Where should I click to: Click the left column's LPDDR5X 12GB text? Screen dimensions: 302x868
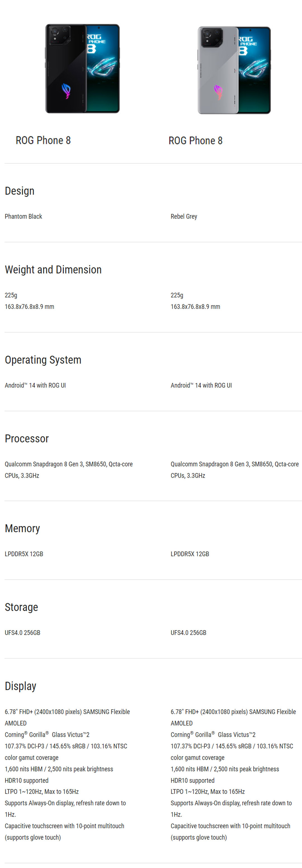pos(24,554)
